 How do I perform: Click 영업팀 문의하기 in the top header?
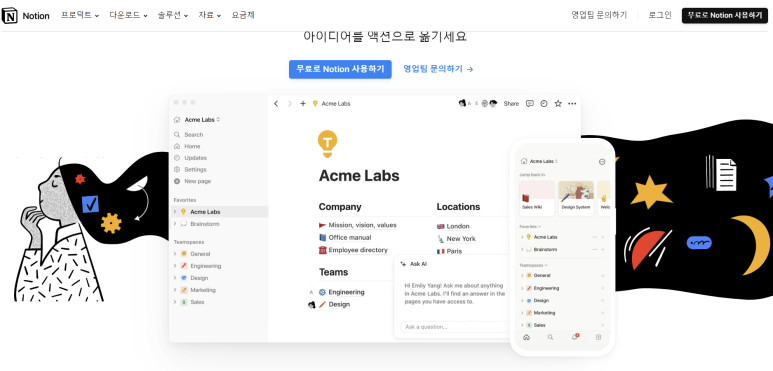[599, 15]
